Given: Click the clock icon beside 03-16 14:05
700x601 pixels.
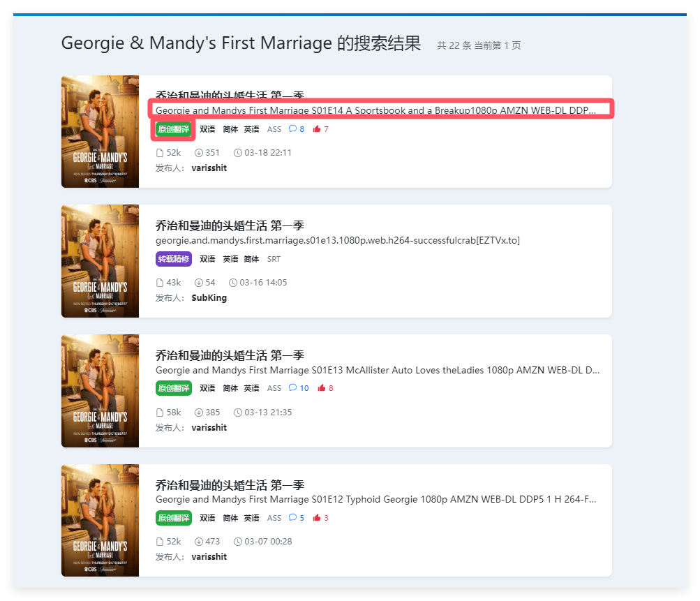Looking at the screenshot, I should 233,283.
